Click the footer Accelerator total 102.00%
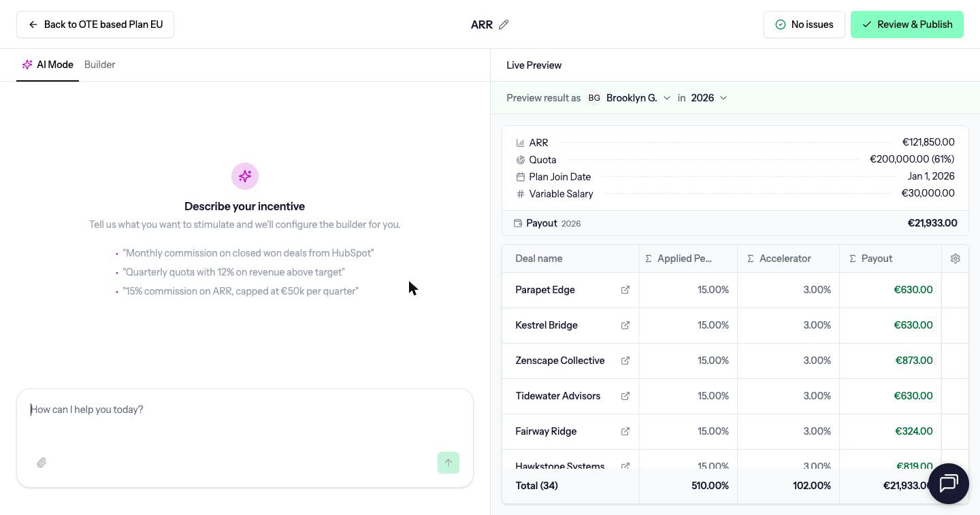980x515 pixels. tap(812, 486)
